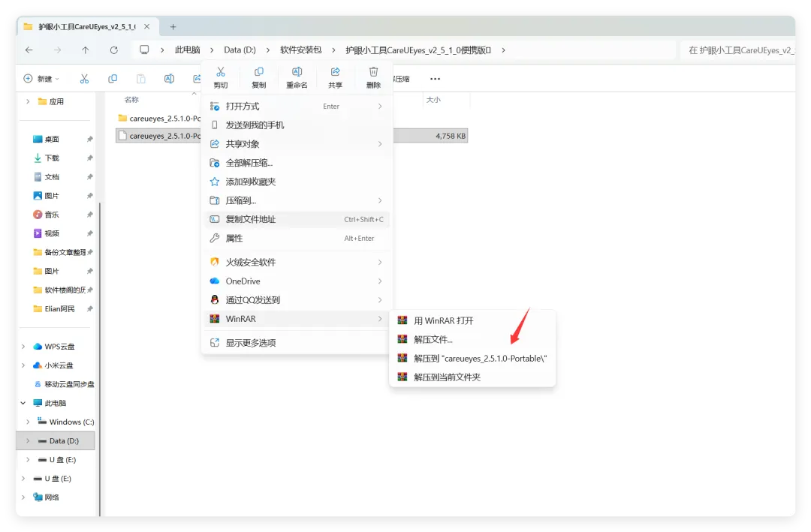This screenshot has width=811, height=532.
Task: Unpin 桌面 using its pin icon
Action: pyautogui.click(x=89, y=139)
